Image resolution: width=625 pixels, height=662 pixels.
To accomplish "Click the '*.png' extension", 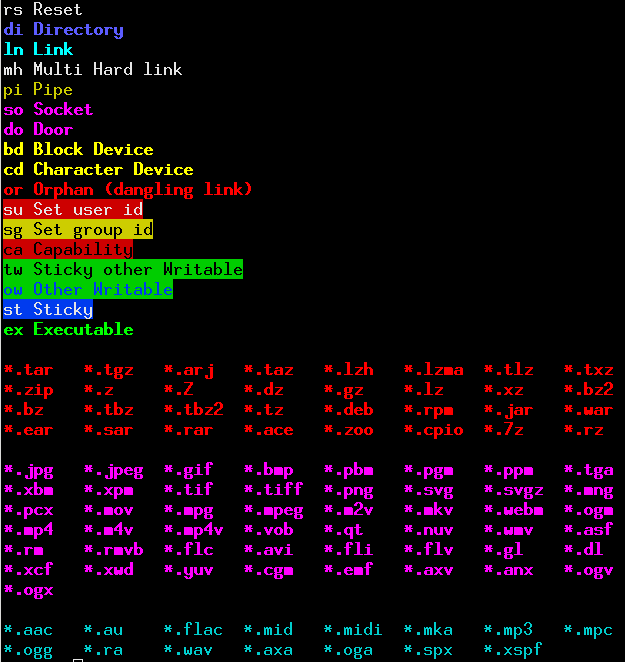I will click(x=348, y=491).
